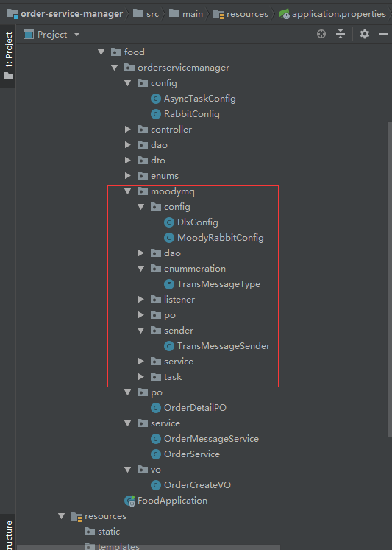392x550 pixels.
Task: Open Project panel settings gear
Action: [365, 34]
